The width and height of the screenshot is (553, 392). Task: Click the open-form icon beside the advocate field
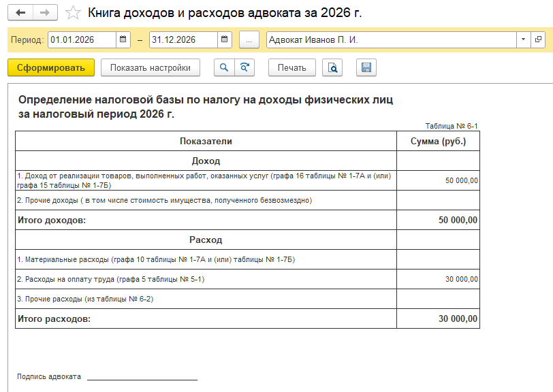coord(538,40)
